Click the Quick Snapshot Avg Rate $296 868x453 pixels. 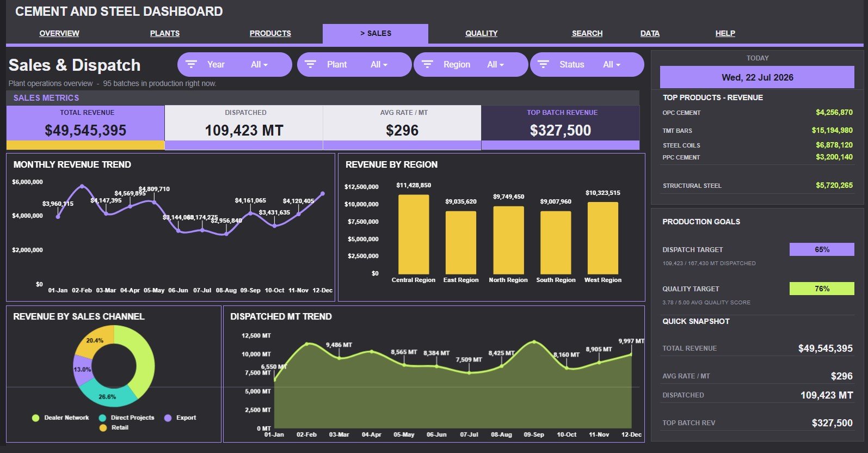(841, 376)
